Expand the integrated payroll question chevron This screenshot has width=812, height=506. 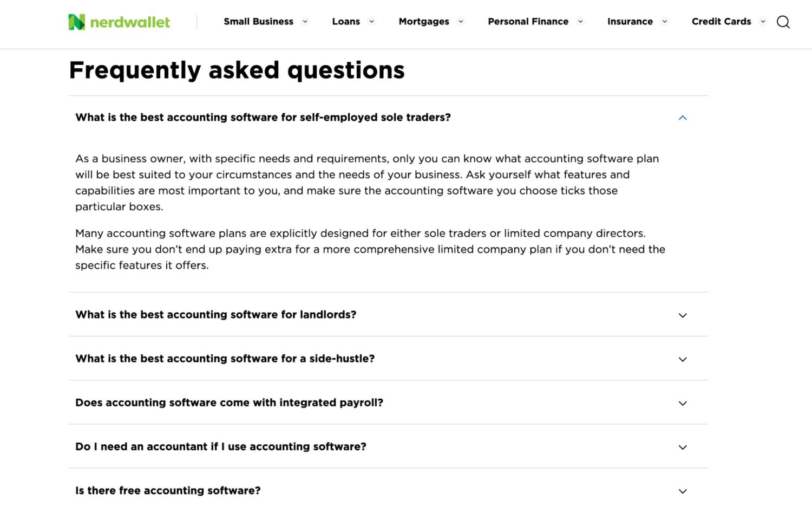point(683,403)
